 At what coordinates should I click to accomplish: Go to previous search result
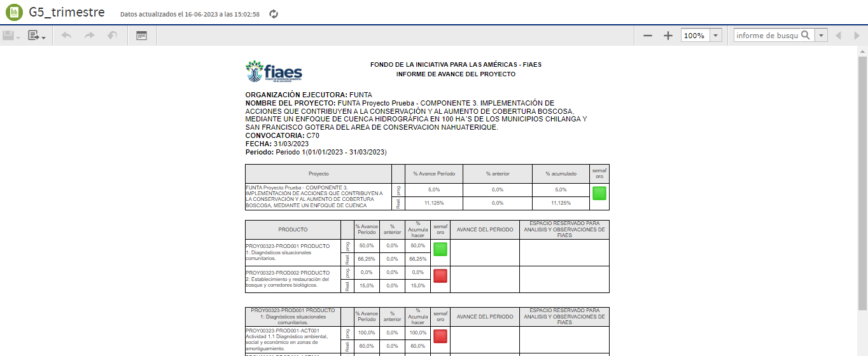[839, 36]
